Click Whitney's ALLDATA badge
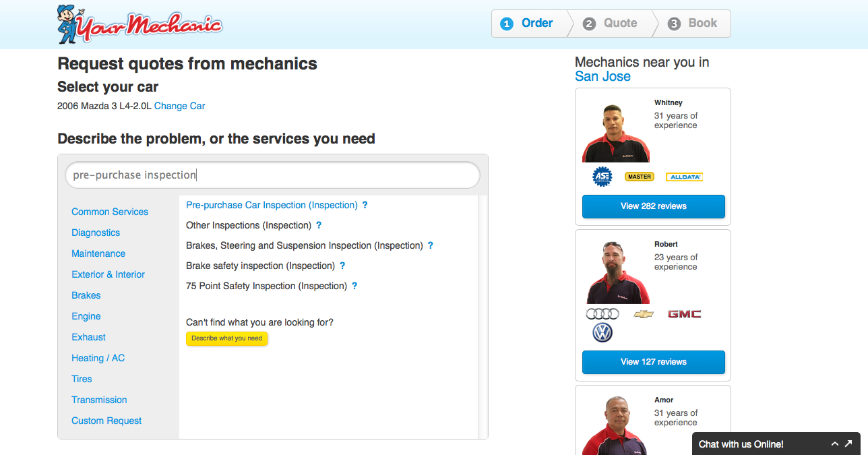Image resolution: width=868 pixels, height=455 pixels. [684, 177]
